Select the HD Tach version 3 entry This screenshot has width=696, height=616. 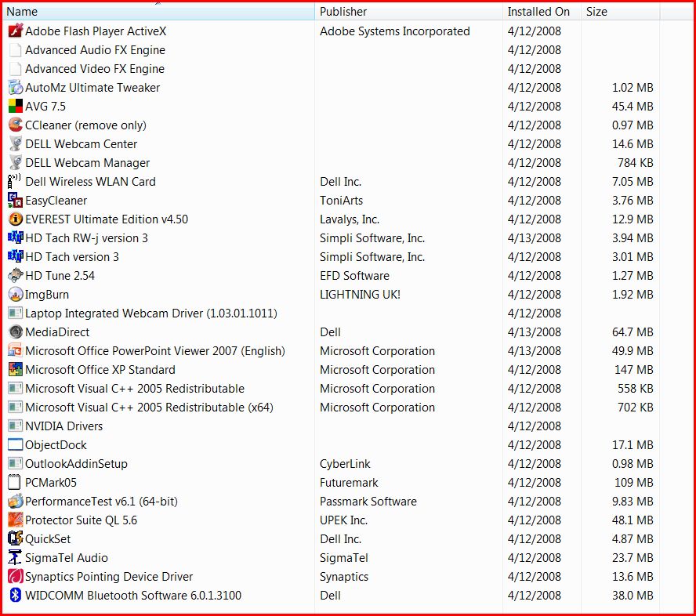(72, 257)
